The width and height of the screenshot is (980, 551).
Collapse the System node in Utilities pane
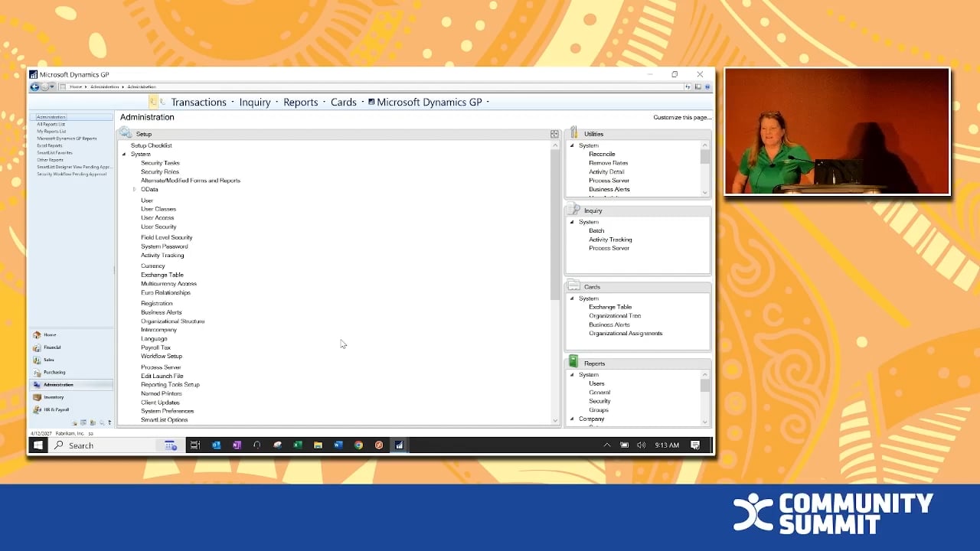572,145
